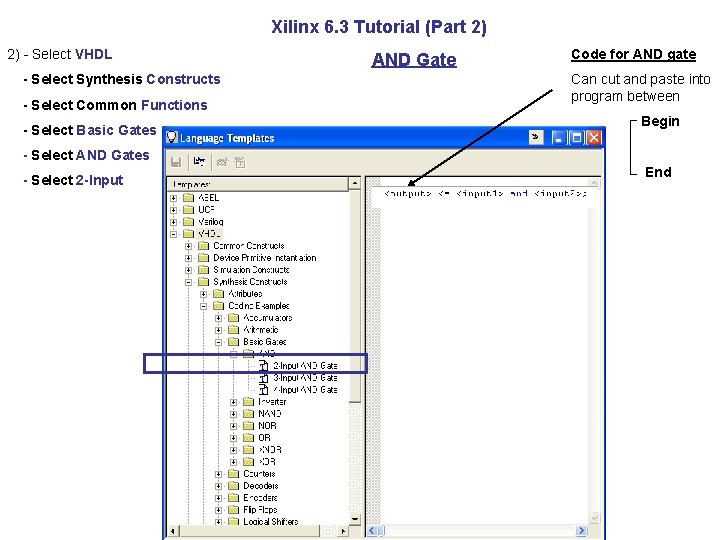The width and height of the screenshot is (720, 540).
Task: Click the XOR folder icon
Action: click(248, 461)
